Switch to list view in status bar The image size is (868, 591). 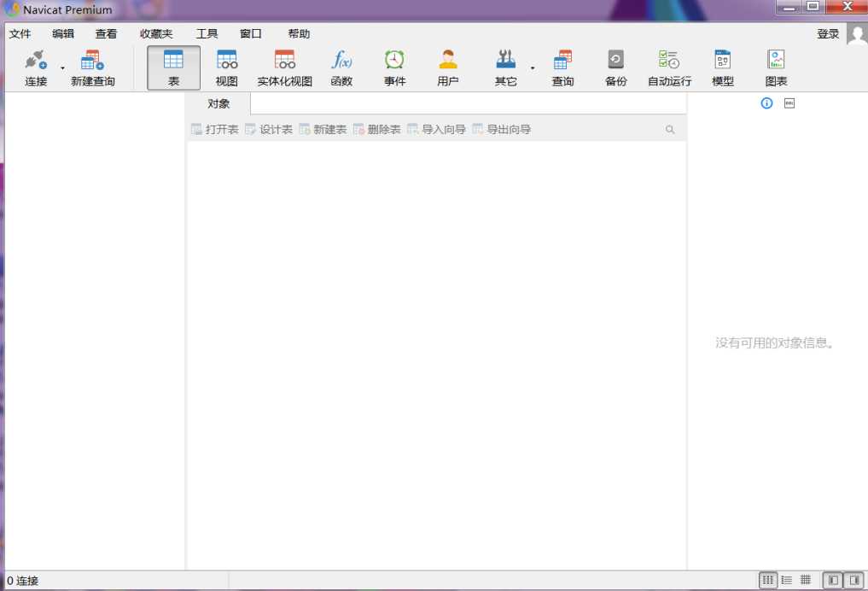tap(768, 580)
